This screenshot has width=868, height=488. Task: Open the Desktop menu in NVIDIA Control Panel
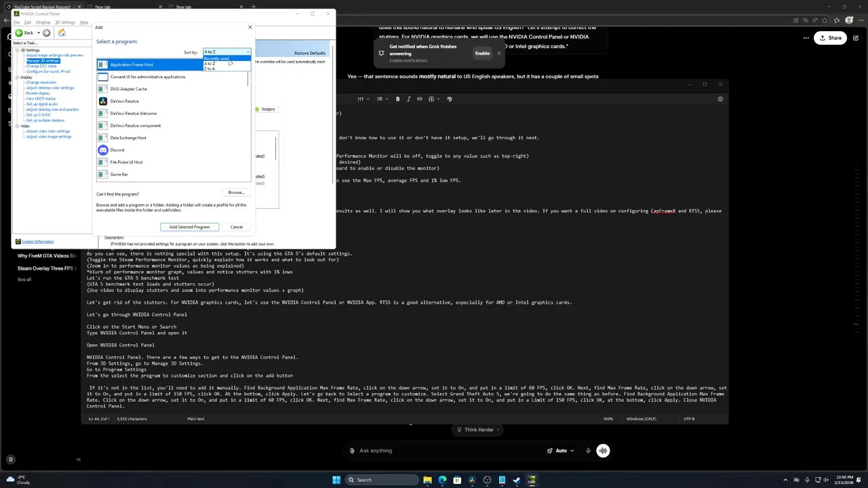point(43,22)
